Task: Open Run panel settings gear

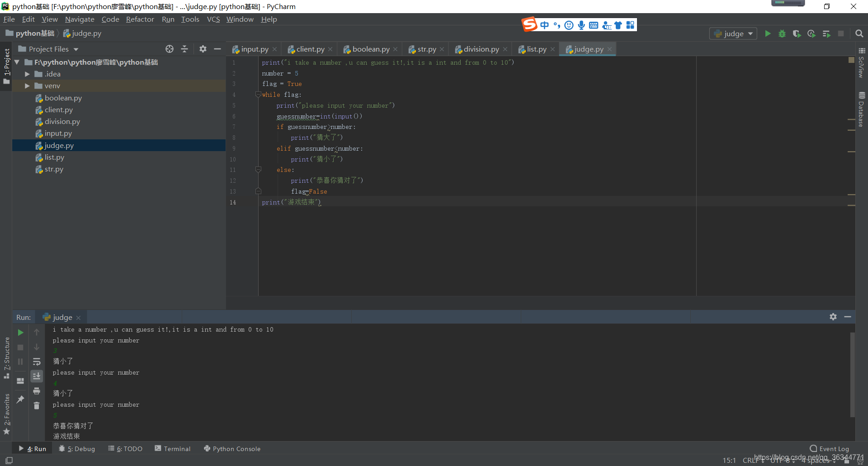Action: [833, 317]
